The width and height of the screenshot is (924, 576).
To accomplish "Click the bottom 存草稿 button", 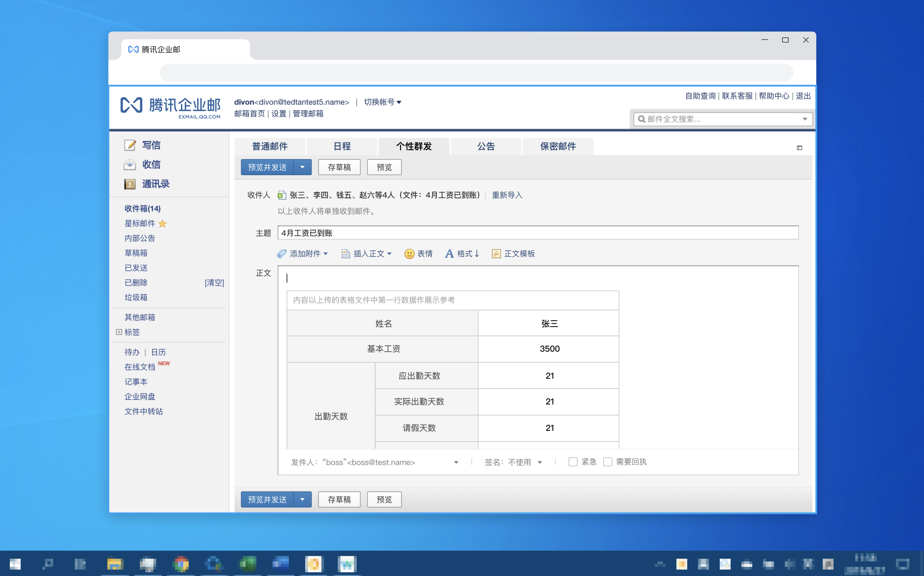I will click(x=340, y=500).
